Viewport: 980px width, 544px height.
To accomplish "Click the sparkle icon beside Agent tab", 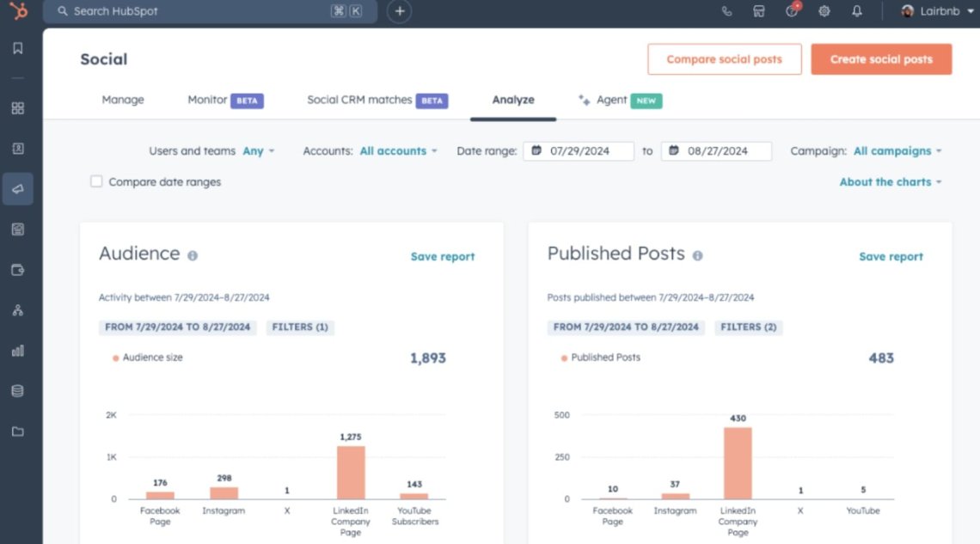I will click(584, 100).
